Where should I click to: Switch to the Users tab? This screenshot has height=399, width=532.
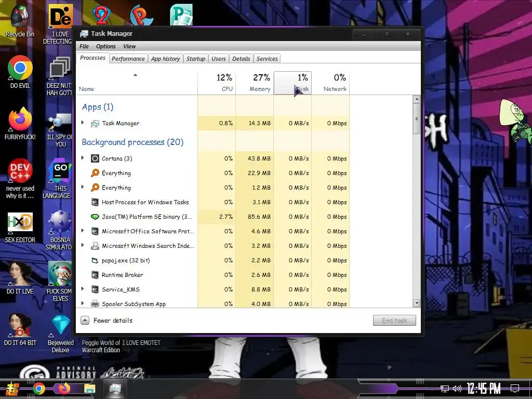point(219,59)
